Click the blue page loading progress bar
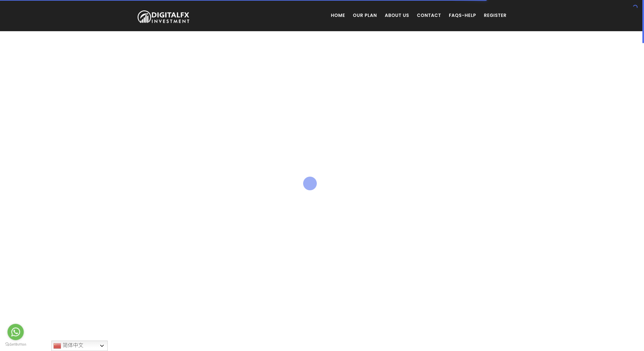 [x=243, y=0]
